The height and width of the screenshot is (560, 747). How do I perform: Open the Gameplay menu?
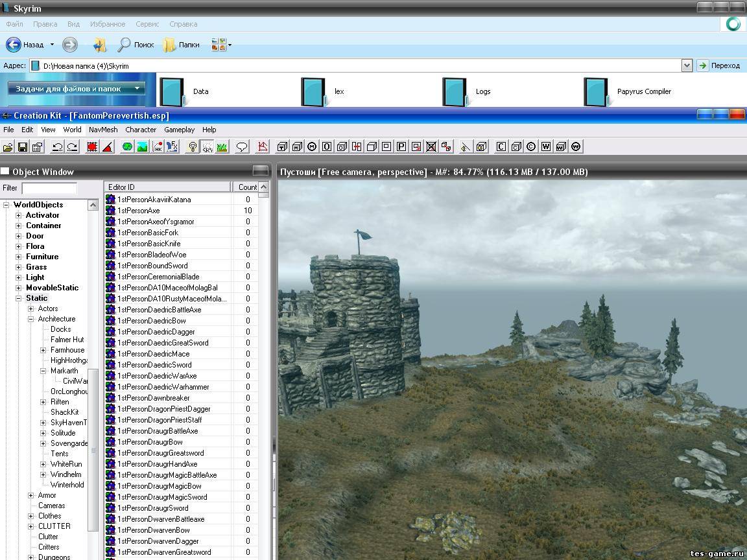[179, 130]
